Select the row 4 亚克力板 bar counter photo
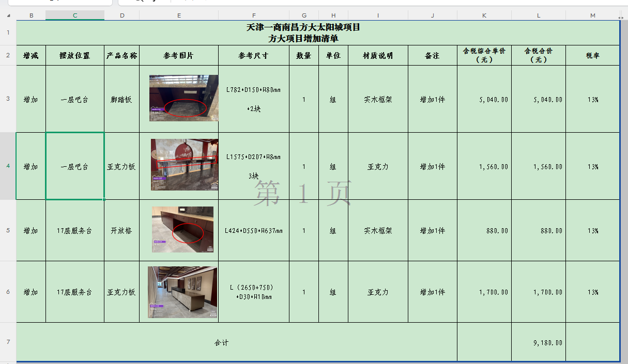The width and height of the screenshot is (628, 364). (x=185, y=165)
